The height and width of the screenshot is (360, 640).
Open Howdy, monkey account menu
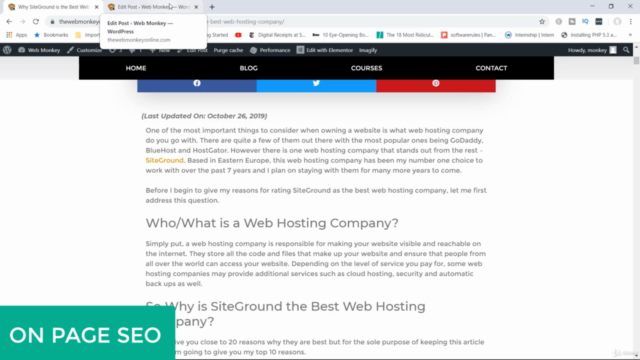point(592,50)
